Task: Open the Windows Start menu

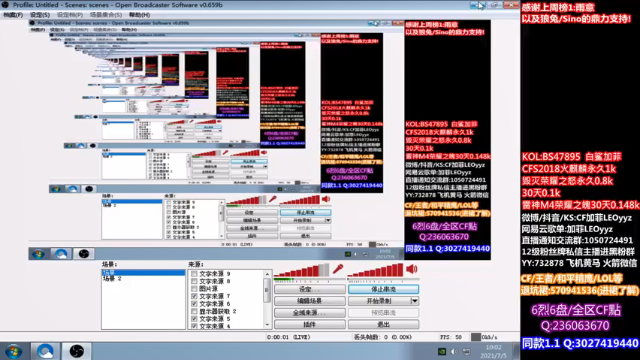Action: pos(13,351)
